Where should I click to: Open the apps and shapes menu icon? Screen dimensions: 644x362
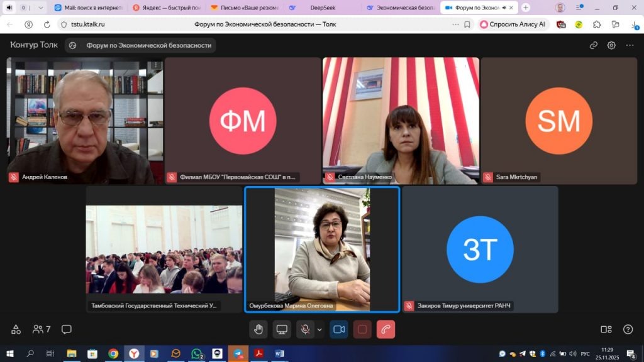[16, 329]
